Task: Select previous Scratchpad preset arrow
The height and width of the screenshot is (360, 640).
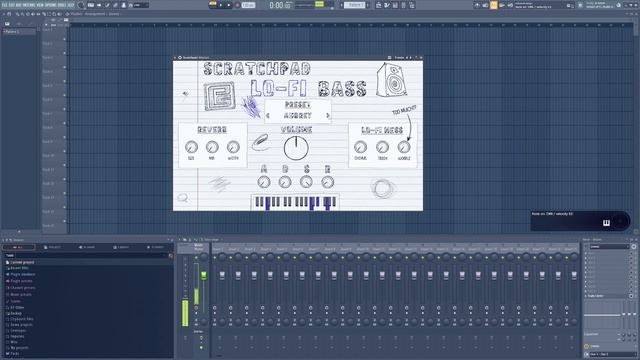Action: click(268, 116)
